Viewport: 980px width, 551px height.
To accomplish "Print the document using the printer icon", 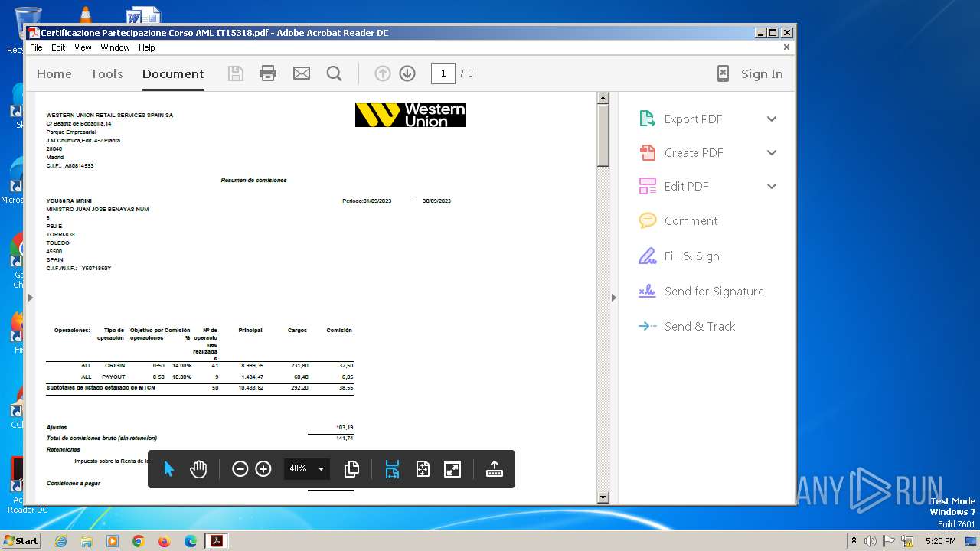I will tap(268, 73).
